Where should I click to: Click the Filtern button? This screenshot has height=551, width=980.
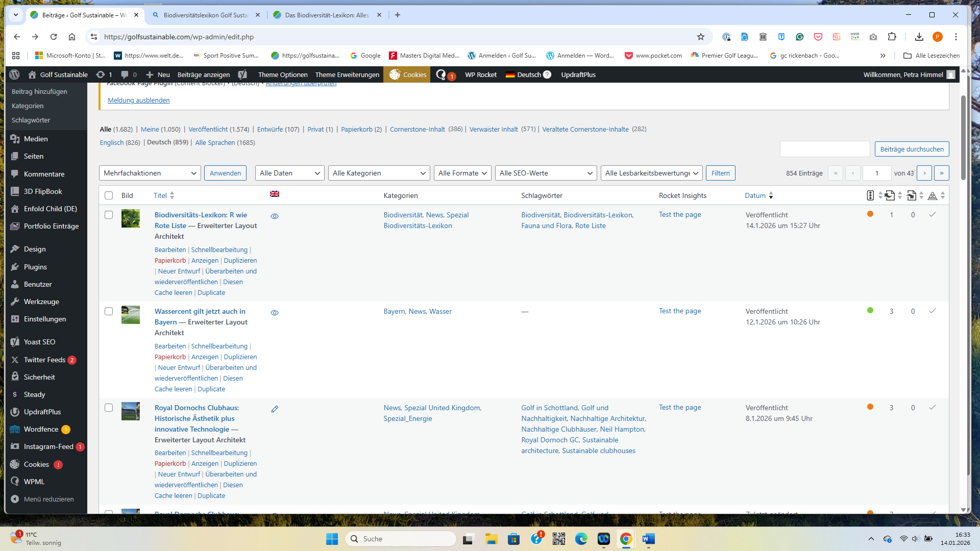[x=720, y=173]
